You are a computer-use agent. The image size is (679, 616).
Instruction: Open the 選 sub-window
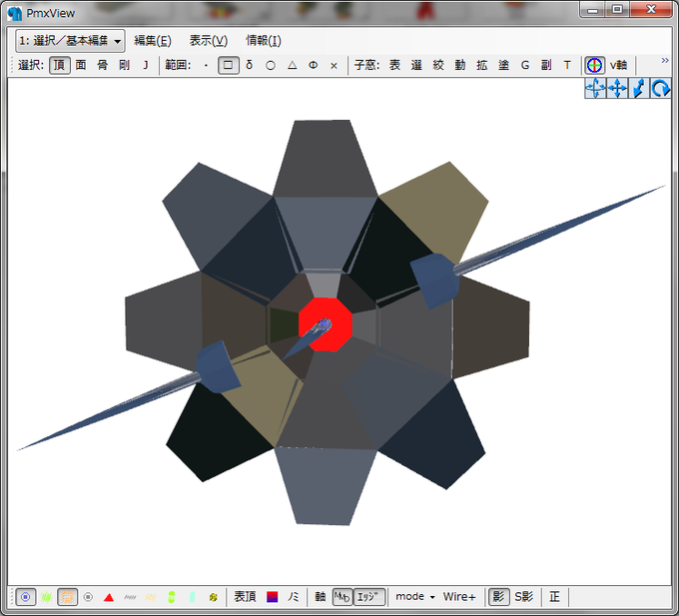[x=416, y=65]
